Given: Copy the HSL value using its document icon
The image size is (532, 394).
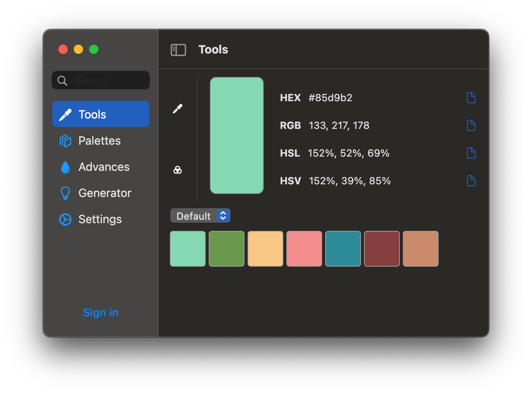Looking at the screenshot, I should [x=471, y=153].
